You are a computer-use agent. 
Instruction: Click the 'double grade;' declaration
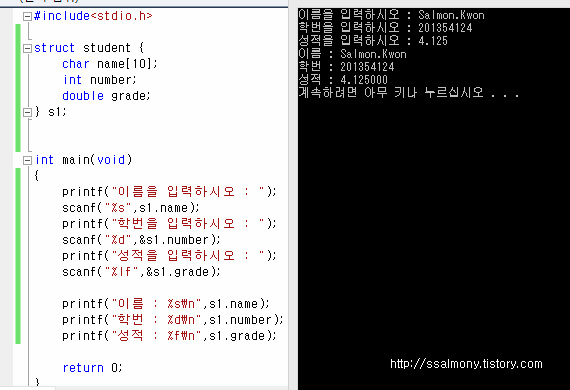(106, 96)
